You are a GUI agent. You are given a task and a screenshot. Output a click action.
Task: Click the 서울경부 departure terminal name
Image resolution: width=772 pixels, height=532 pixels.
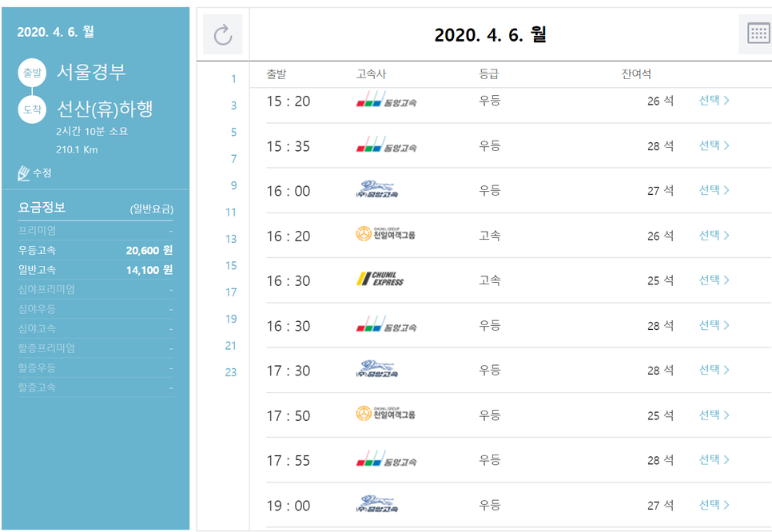92,73
